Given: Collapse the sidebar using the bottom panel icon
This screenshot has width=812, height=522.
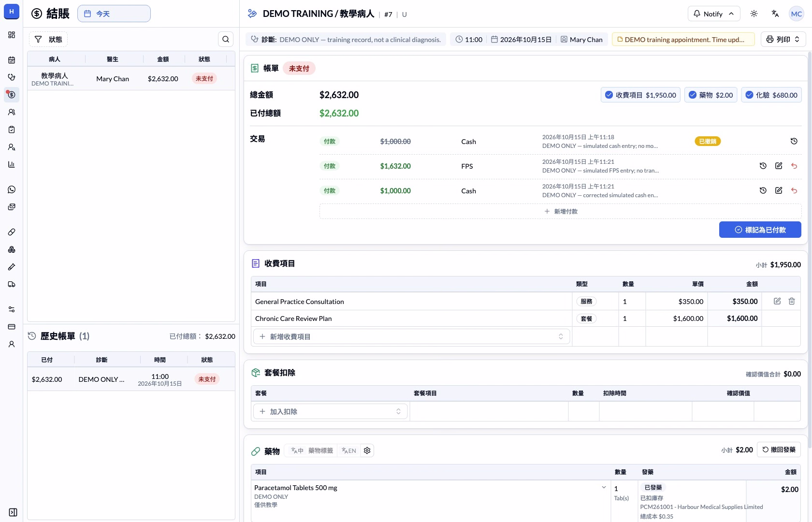Looking at the screenshot, I should pyautogui.click(x=13, y=512).
